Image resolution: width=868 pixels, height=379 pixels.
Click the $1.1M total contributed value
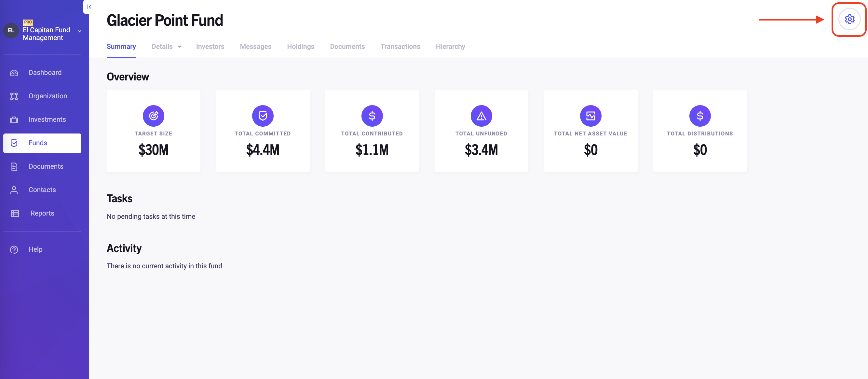pos(372,150)
